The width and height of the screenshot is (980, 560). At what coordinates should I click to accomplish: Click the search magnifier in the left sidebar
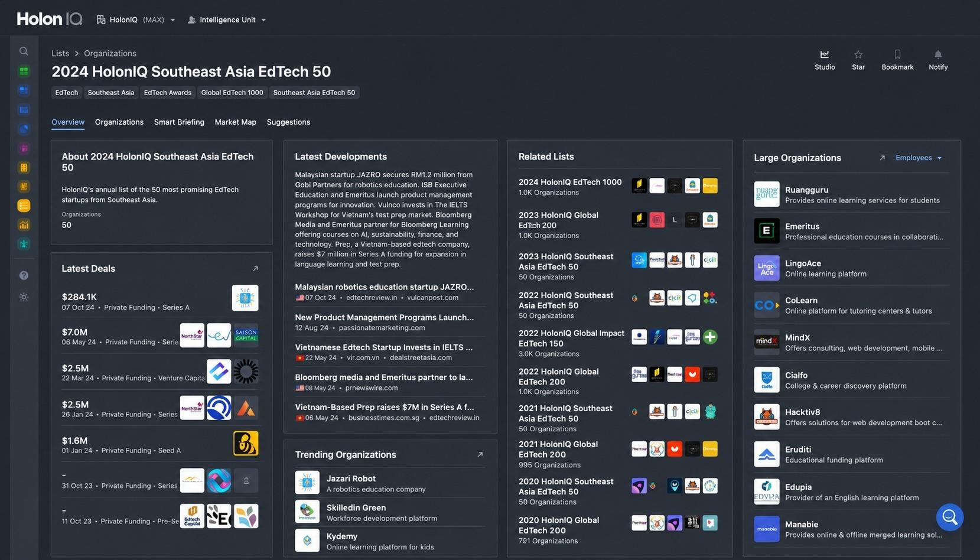[24, 51]
